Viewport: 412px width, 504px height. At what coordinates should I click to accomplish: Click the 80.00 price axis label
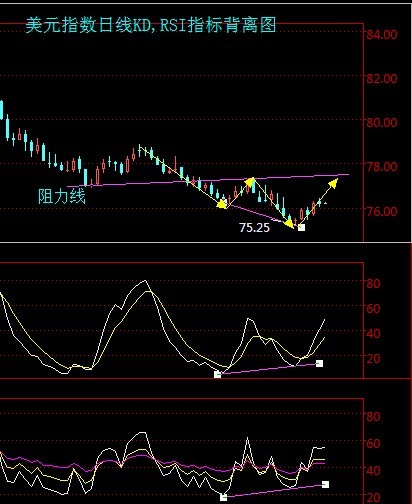[382, 123]
